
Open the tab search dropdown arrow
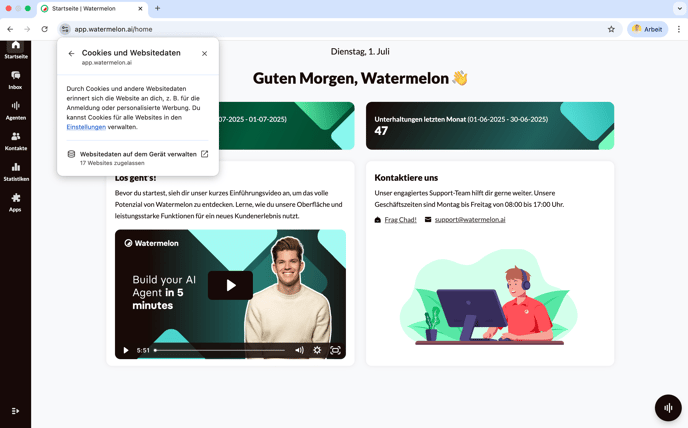click(679, 8)
